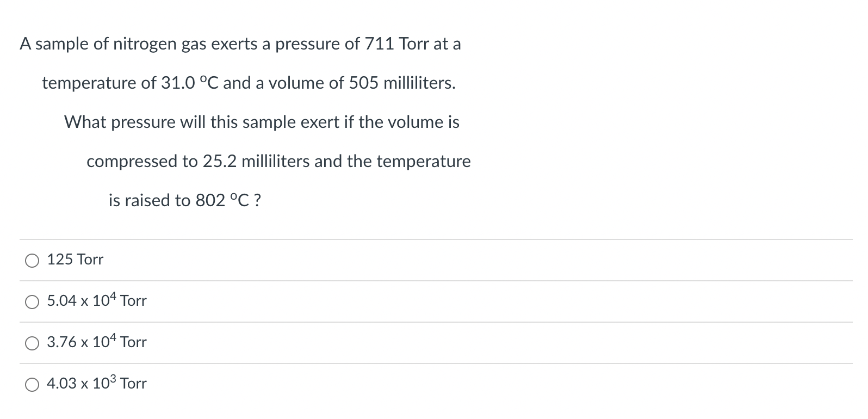This screenshot has width=868, height=419.
Task: Select the radio button for 4.03 x 10^3 Torr
Action: pos(32,385)
